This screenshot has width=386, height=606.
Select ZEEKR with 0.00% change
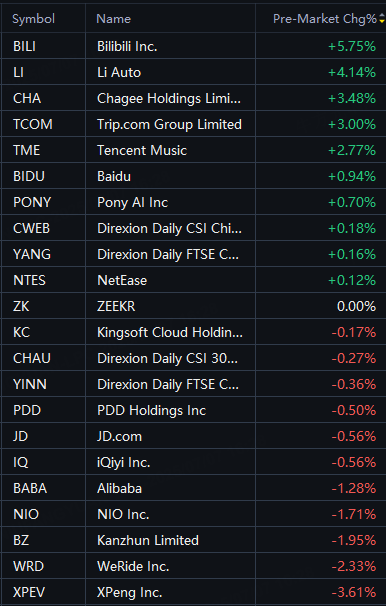(193, 306)
